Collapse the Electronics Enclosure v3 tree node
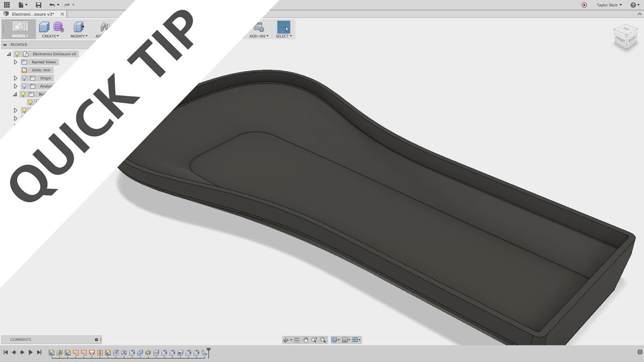The height and width of the screenshot is (362, 644). click(9, 54)
